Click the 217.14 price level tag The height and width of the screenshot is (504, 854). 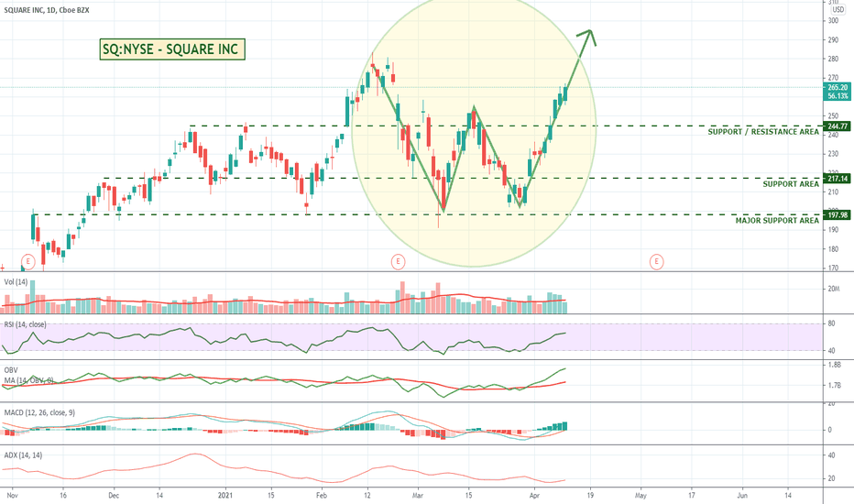coord(838,178)
